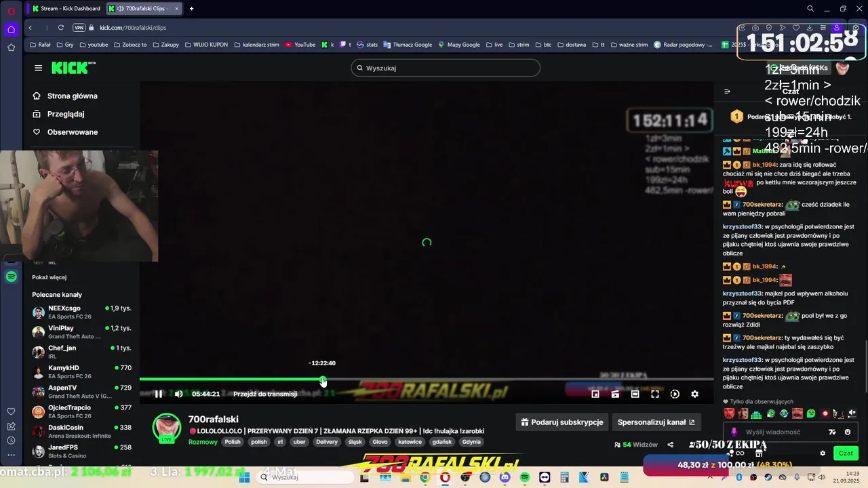Screen dimensions: 868x488
Task: Toggle the Opera VPN badge
Action: [x=79, y=28]
